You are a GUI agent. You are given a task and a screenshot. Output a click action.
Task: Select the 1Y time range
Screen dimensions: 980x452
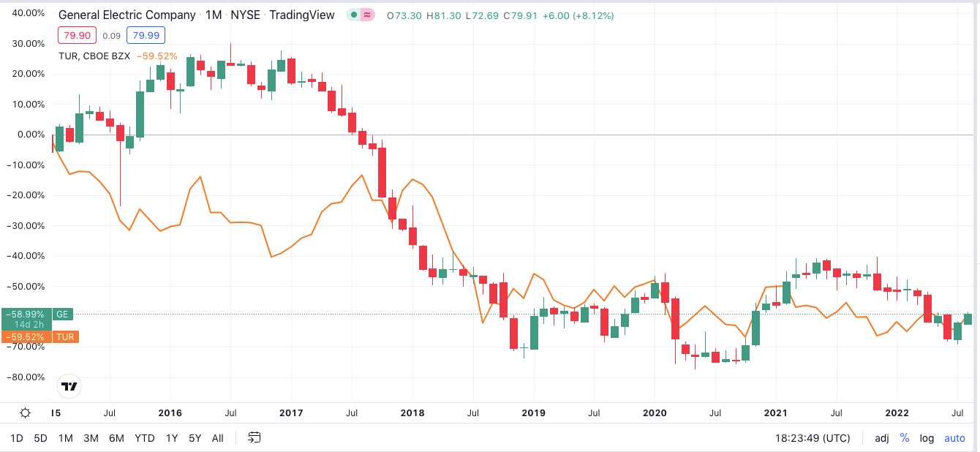(x=172, y=438)
